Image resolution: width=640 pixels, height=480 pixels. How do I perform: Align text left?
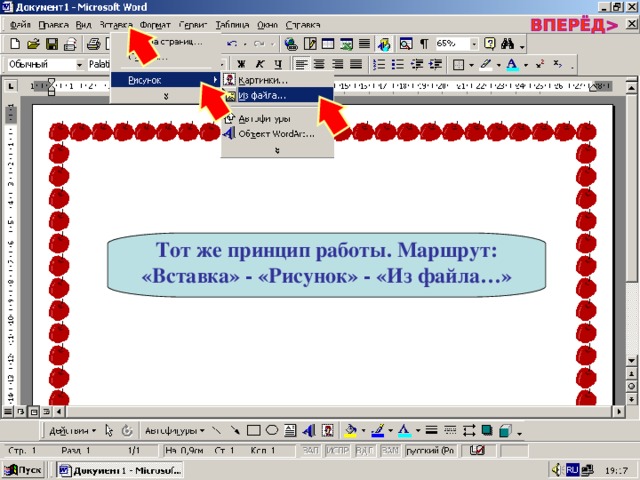coord(301,64)
